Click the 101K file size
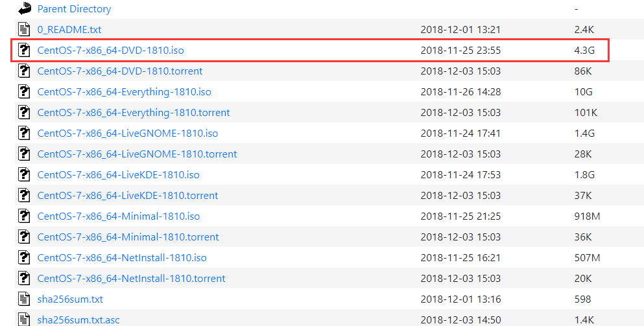Image resolution: width=644 pixels, height=326 pixels. click(x=586, y=113)
